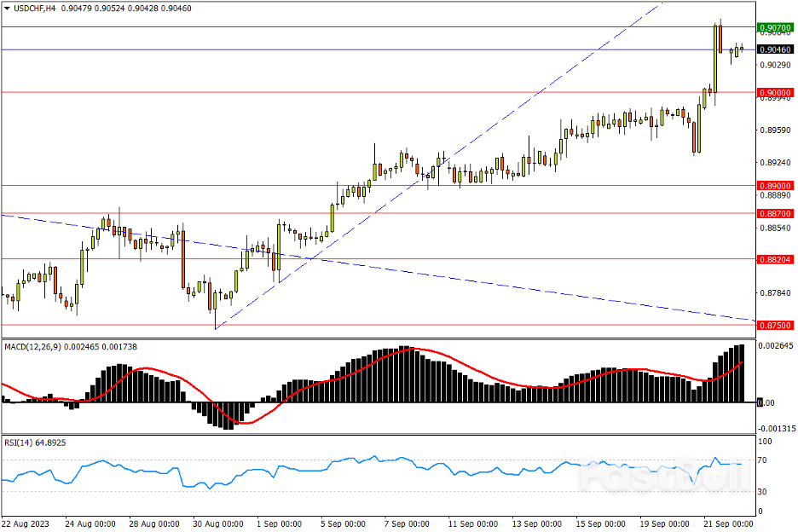This screenshot has height=532, width=798.
Task: Select the red 0.88700 price marker
Action: click(x=776, y=213)
